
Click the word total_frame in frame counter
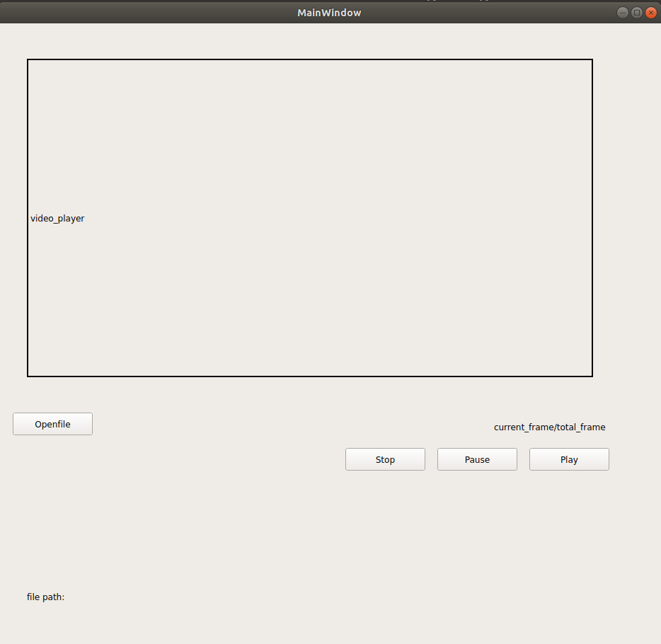coord(581,427)
